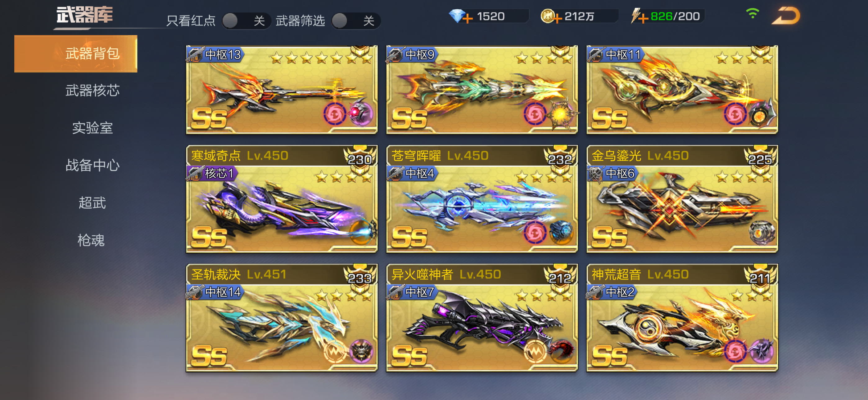The height and width of the screenshot is (400, 868).
Task: Switch to the 武器核芯 tab
Action: (x=92, y=91)
